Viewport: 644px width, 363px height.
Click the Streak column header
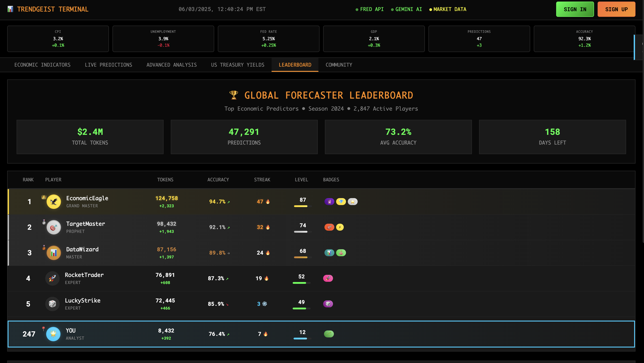[x=262, y=180]
